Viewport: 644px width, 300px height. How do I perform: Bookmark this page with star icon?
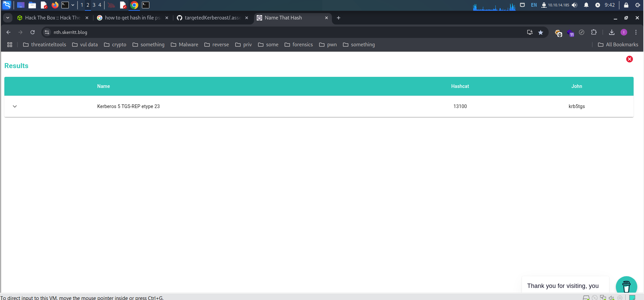(541, 32)
